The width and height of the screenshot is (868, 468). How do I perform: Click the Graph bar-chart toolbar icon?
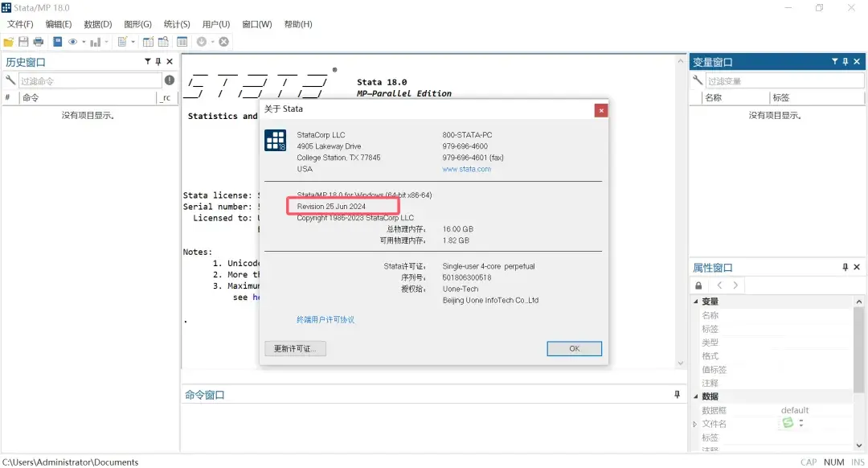click(x=95, y=42)
